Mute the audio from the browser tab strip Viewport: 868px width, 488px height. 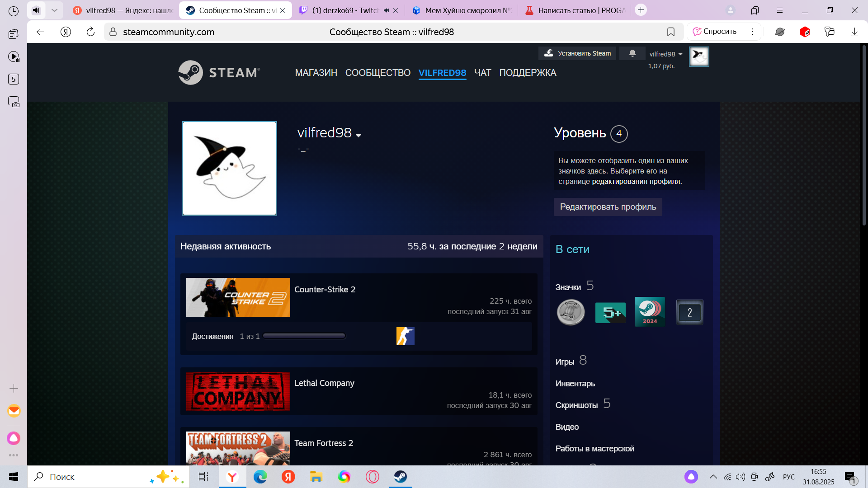(x=37, y=10)
